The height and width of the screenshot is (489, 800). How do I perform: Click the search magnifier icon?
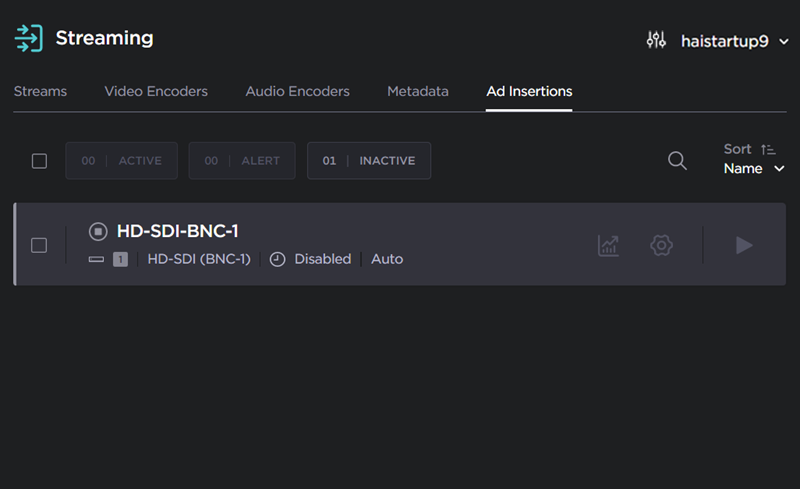[677, 161]
